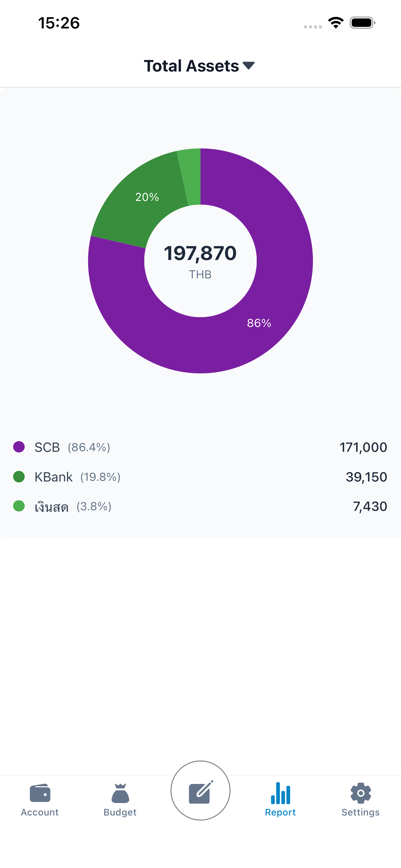401x868 pixels.
Task: Tap the purple SCB legend dot
Action: coord(19,447)
